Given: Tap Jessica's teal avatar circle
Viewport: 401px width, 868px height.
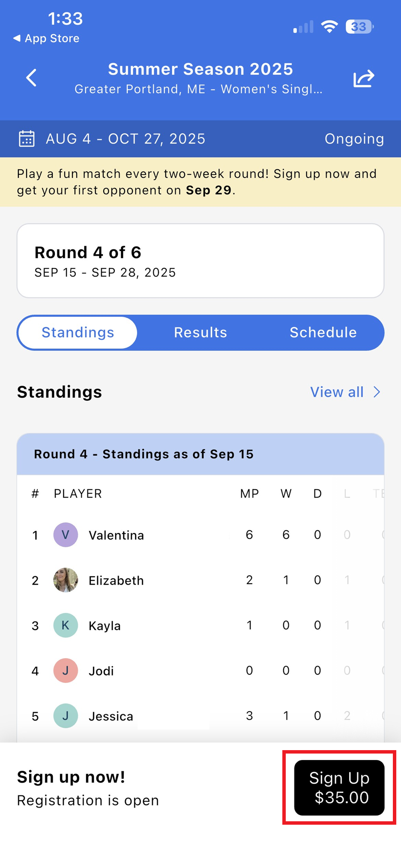Looking at the screenshot, I should [x=65, y=716].
